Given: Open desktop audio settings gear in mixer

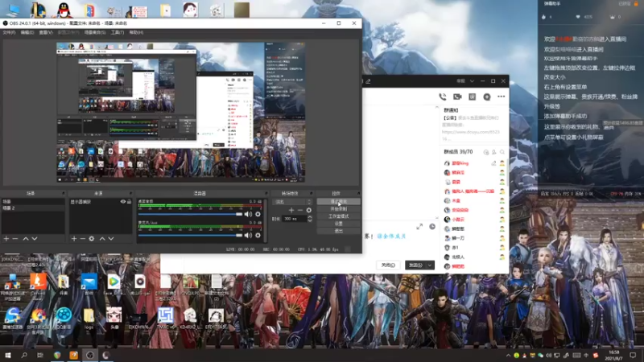Looking at the screenshot, I should (x=258, y=214).
